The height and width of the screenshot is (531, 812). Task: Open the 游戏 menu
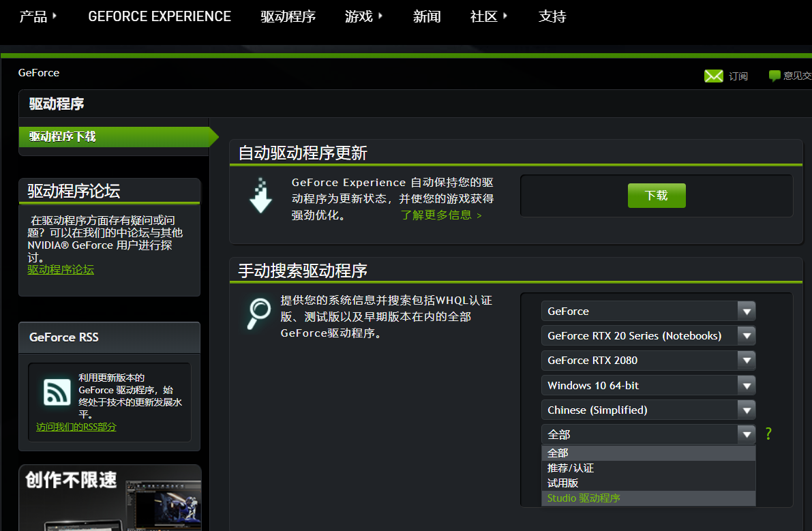click(x=363, y=16)
